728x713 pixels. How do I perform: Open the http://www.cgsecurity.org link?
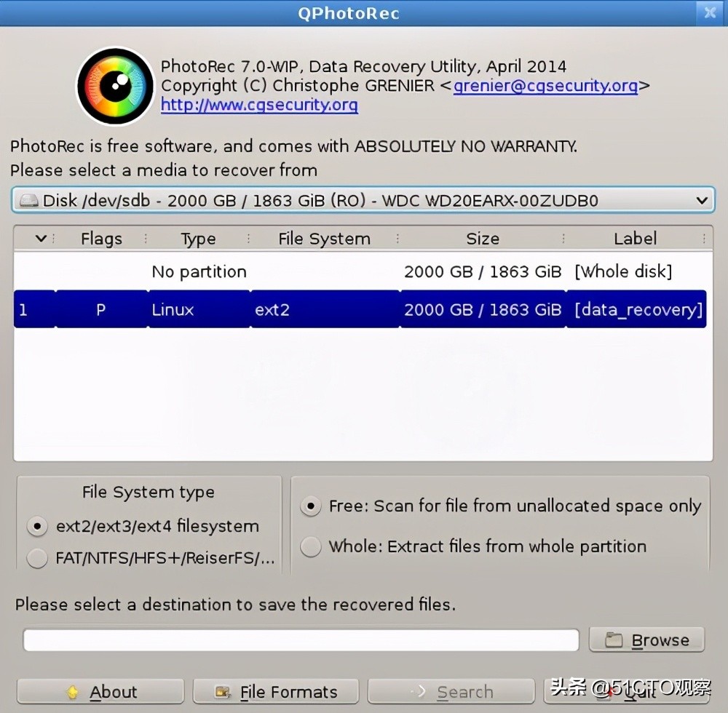pyautogui.click(x=260, y=105)
